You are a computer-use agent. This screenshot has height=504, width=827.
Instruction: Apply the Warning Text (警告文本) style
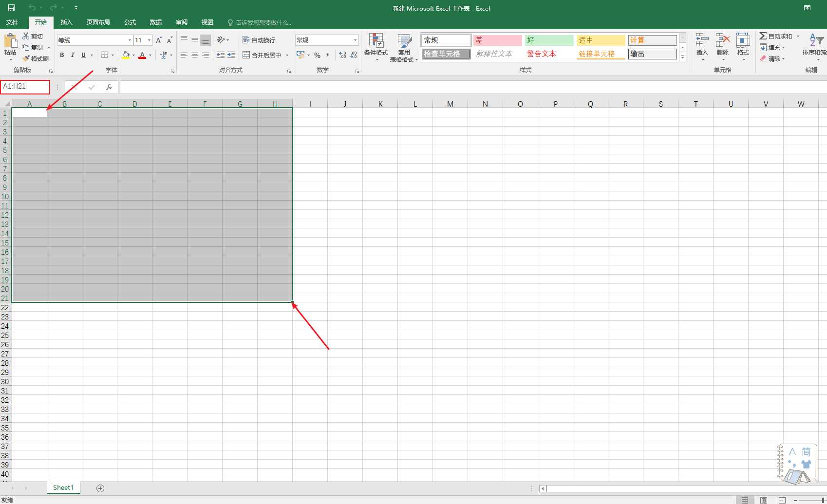click(x=549, y=54)
